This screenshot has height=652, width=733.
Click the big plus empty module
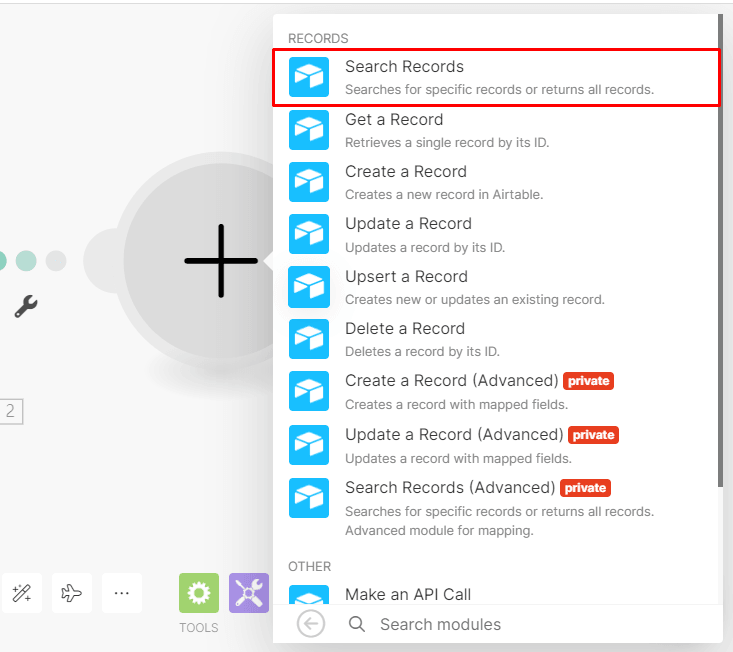pos(220,260)
